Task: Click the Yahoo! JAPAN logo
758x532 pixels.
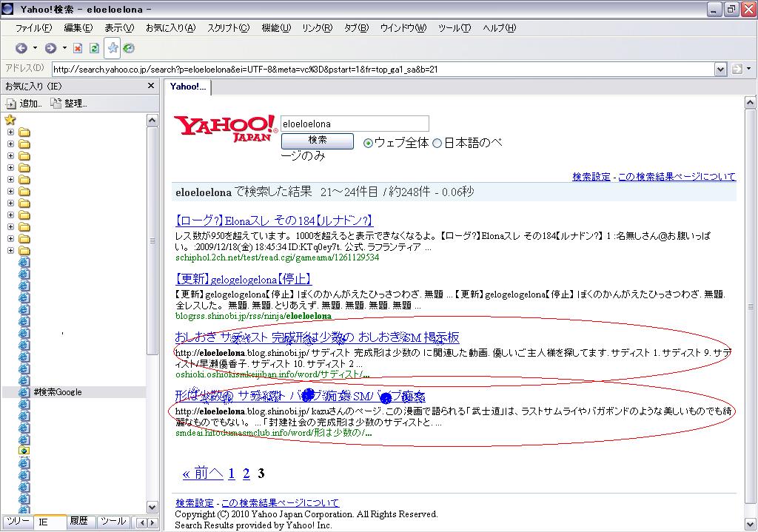Action: 226,128
